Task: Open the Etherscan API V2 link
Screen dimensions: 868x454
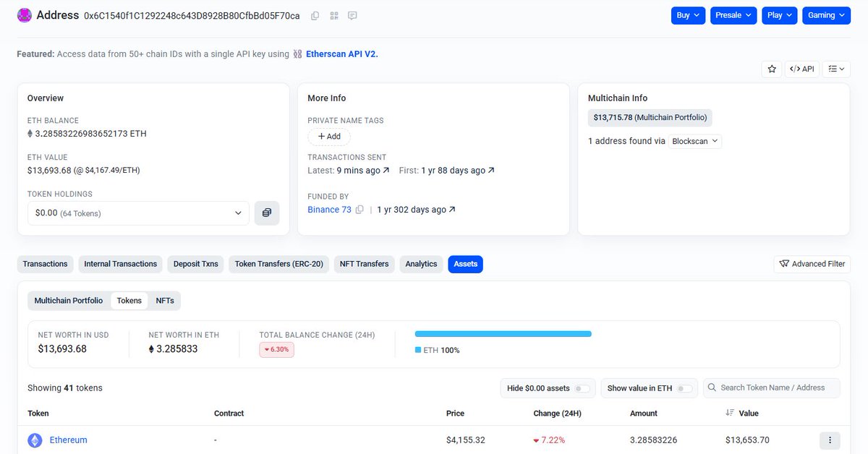Action: point(342,54)
